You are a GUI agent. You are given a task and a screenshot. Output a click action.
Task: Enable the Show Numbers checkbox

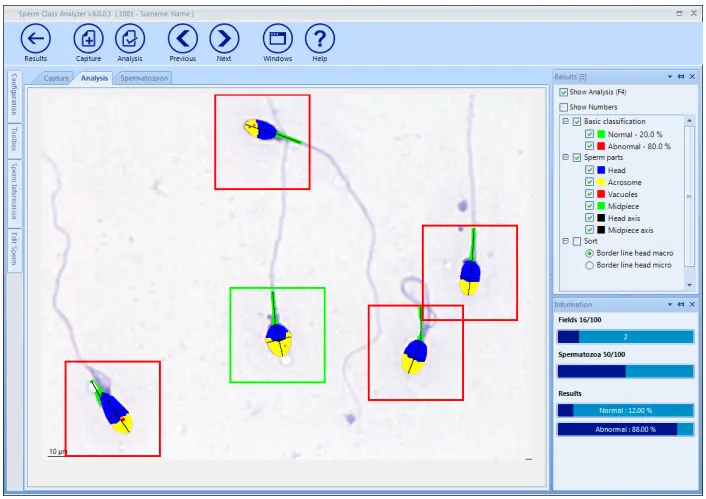[563, 107]
